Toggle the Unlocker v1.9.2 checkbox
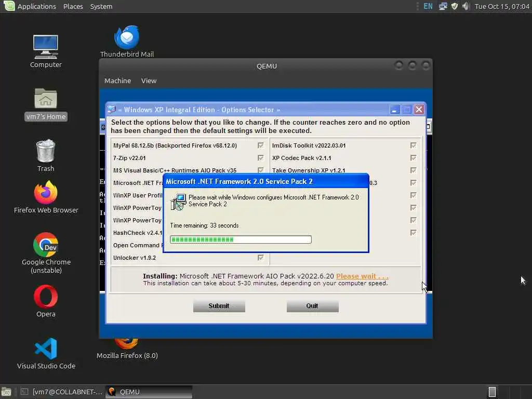Viewport: 532px width, 399px height. coord(261,258)
